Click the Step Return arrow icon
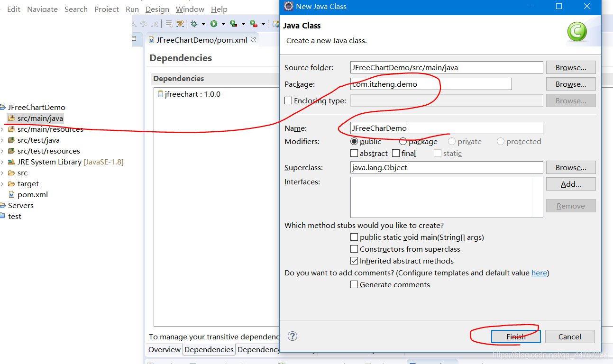 click(x=155, y=24)
